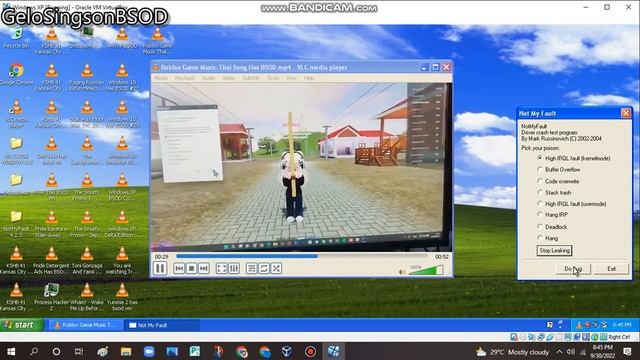Select the Pride Detergent Ads video icon
The height and width of the screenshot is (360, 640).
[51, 260]
